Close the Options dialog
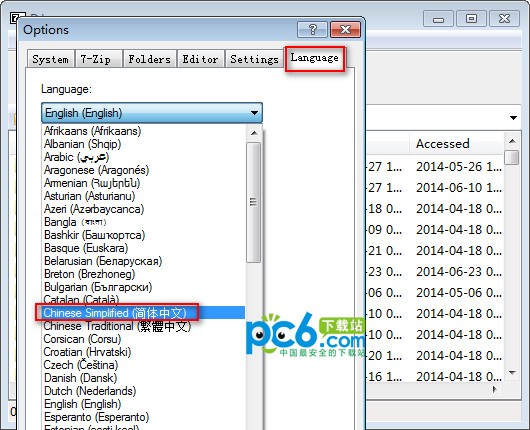This screenshot has width=530, height=430. (x=345, y=30)
